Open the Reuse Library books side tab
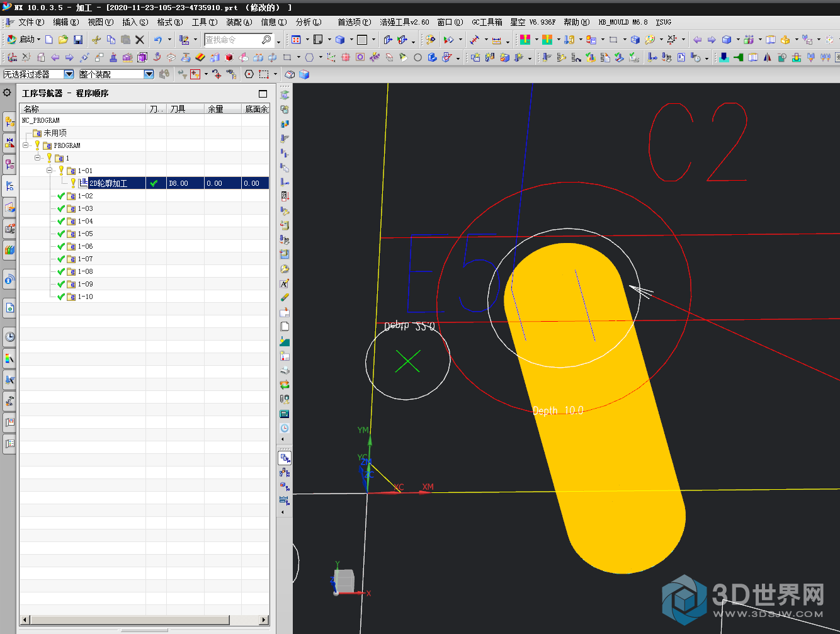The image size is (840, 634). click(x=9, y=250)
